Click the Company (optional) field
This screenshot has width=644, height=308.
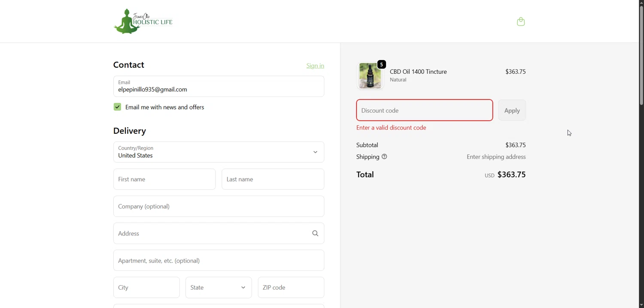click(219, 206)
